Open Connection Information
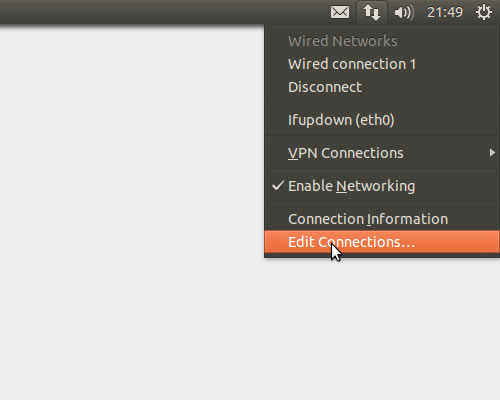The width and height of the screenshot is (500, 400). [368, 219]
